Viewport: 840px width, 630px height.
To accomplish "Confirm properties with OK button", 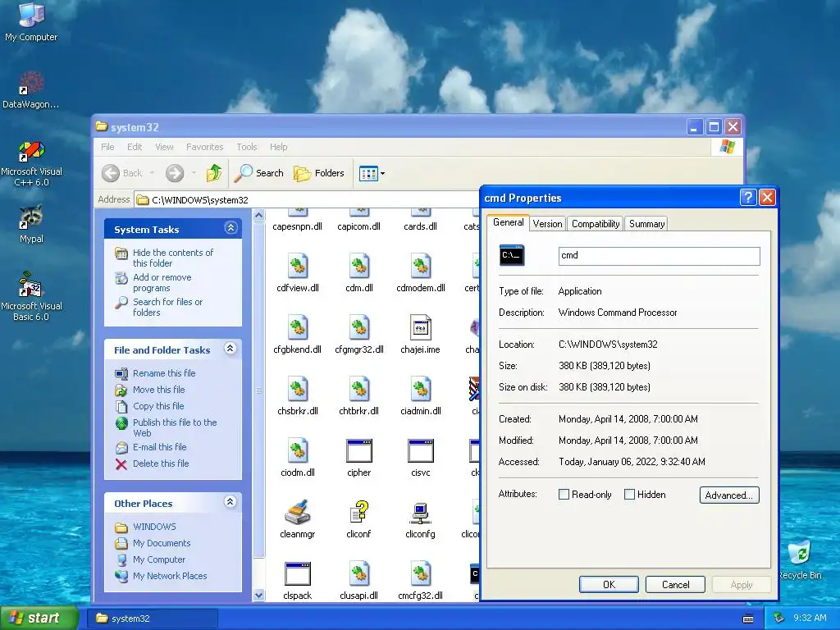I will tap(609, 584).
